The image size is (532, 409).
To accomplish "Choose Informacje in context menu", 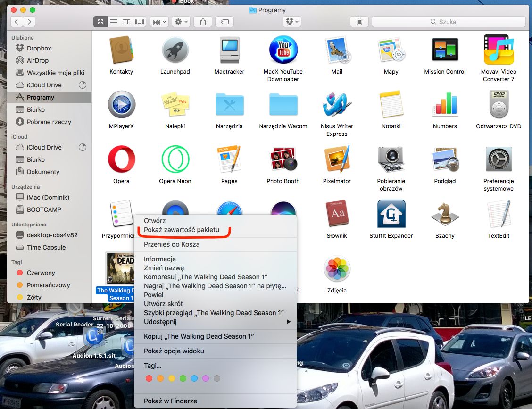I will pos(160,259).
